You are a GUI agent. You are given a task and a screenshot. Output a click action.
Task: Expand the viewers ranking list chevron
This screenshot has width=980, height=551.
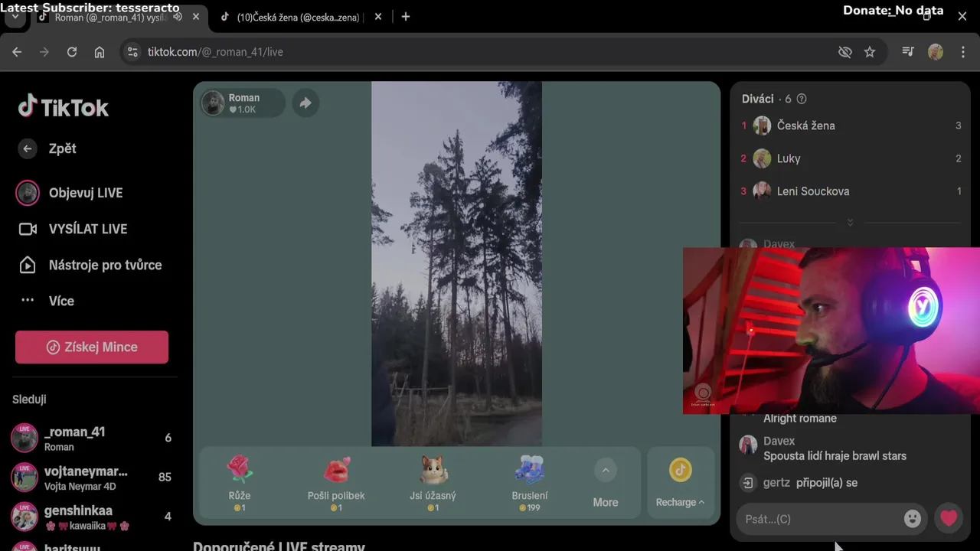point(850,223)
